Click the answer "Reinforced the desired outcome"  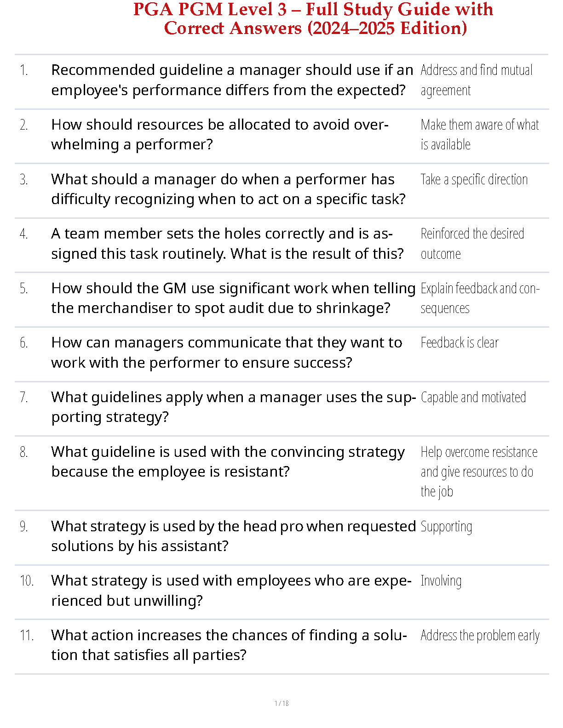472,244
